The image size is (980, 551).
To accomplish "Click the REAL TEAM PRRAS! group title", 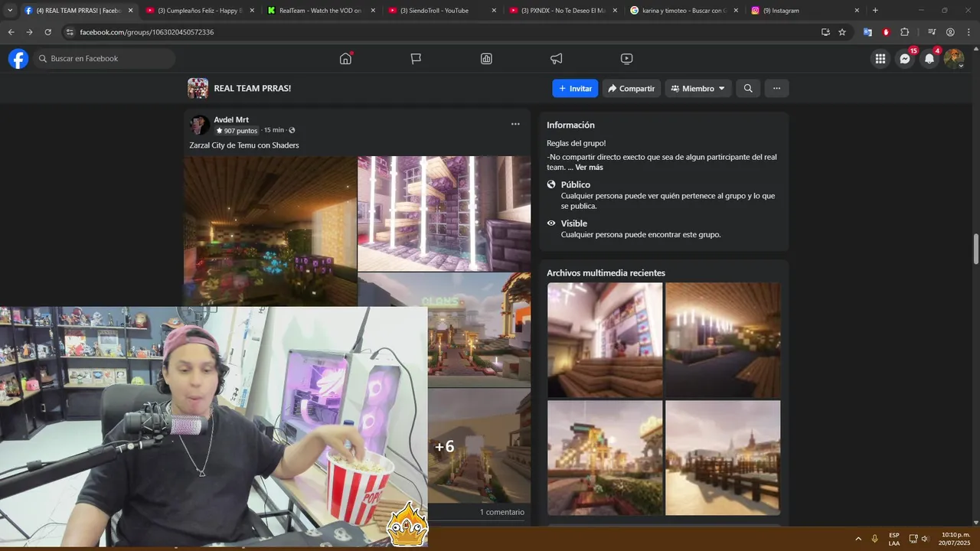I will 253,88.
